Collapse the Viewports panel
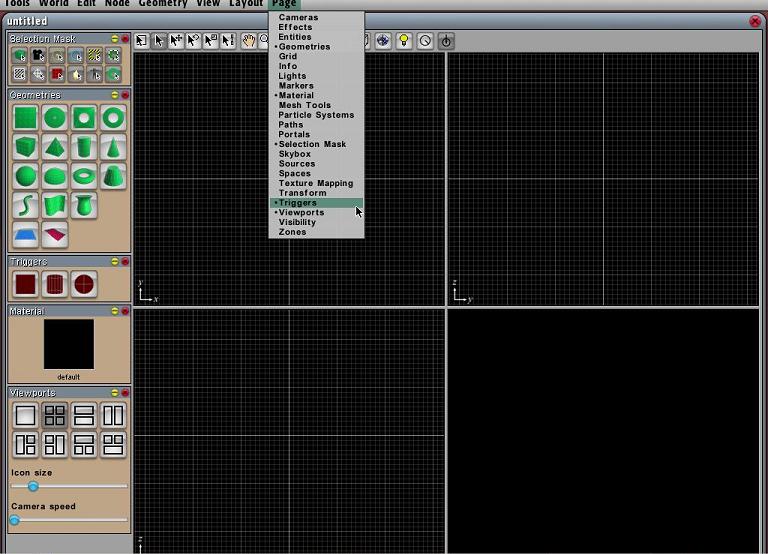 (x=115, y=393)
